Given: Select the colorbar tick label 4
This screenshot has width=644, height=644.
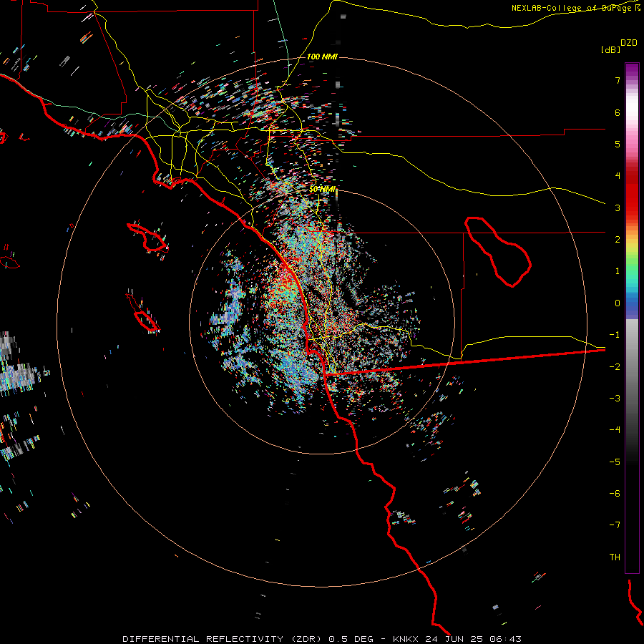Looking at the screenshot, I should click(x=618, y=176).
